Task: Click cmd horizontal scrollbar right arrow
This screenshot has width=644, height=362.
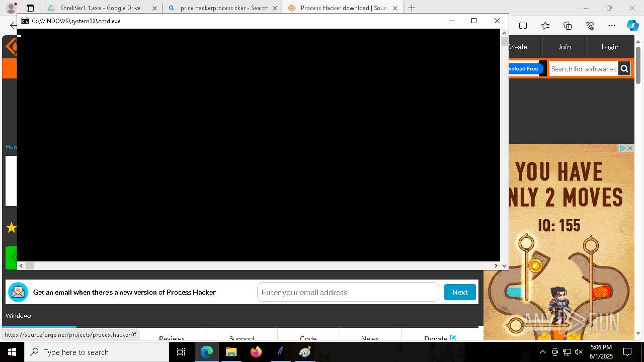Action: 496,266
